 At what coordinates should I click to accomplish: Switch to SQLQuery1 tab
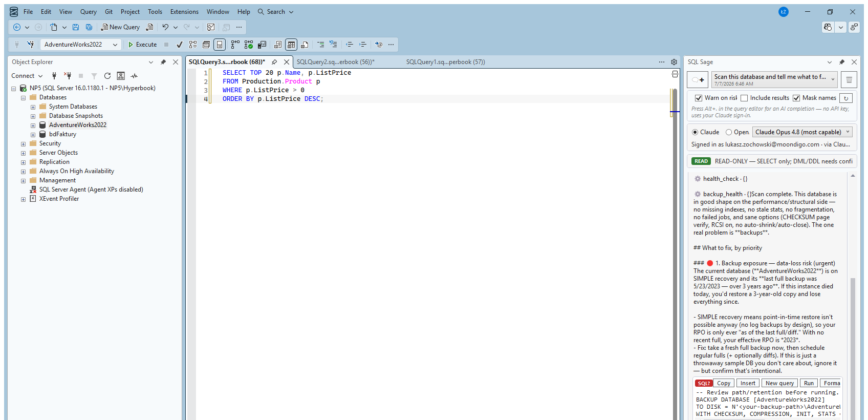tap(446, 62)
